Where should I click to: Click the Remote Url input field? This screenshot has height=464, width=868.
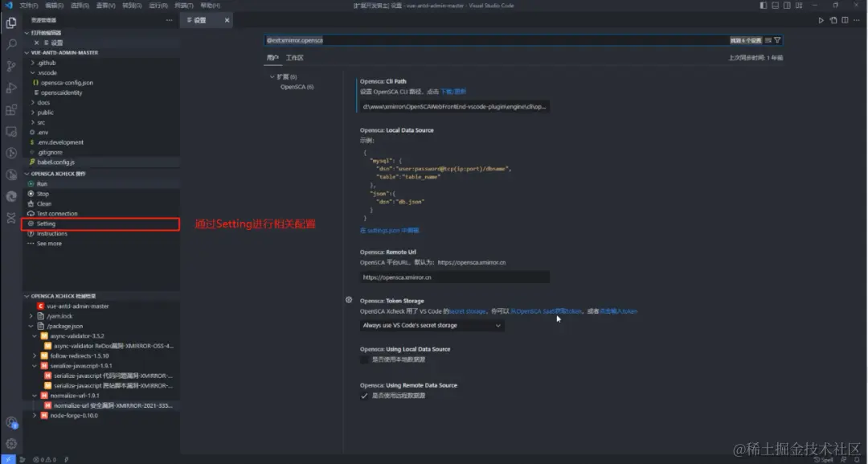coord(454,277)
